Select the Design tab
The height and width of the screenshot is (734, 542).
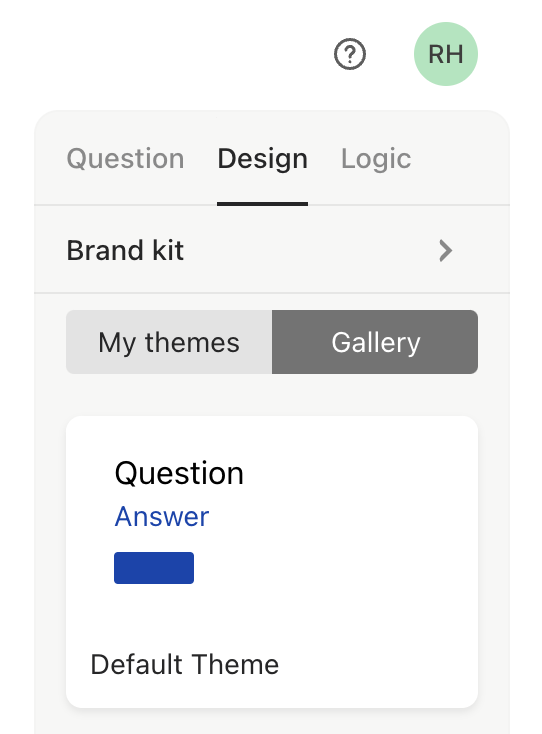tap(263, 159)
